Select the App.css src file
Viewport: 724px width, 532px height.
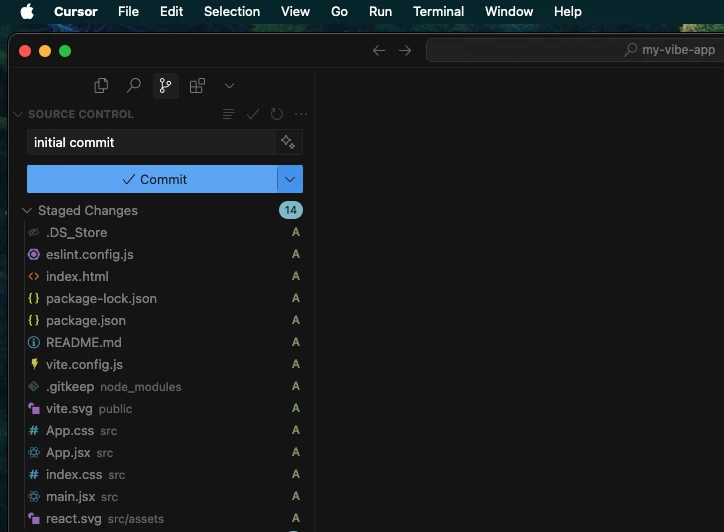click(163, 430)
